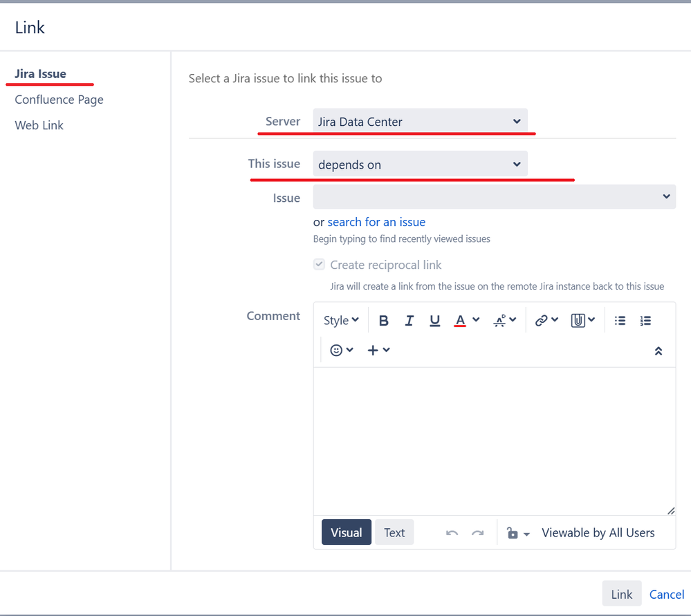Expand the attachment dropdown arrow
Image resolution: width=691 pixels, height=616 pixels.
pyautogui.click(x=591, y=319)
